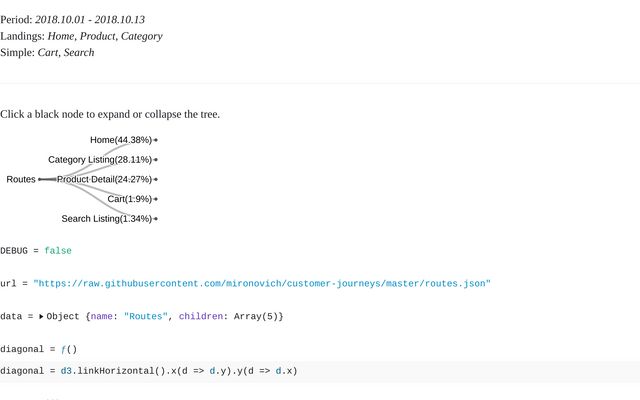This screenshot has width=640, height=400.
Task: Click the diagonal = ƒ() output cell
Action: pos(39,349)
